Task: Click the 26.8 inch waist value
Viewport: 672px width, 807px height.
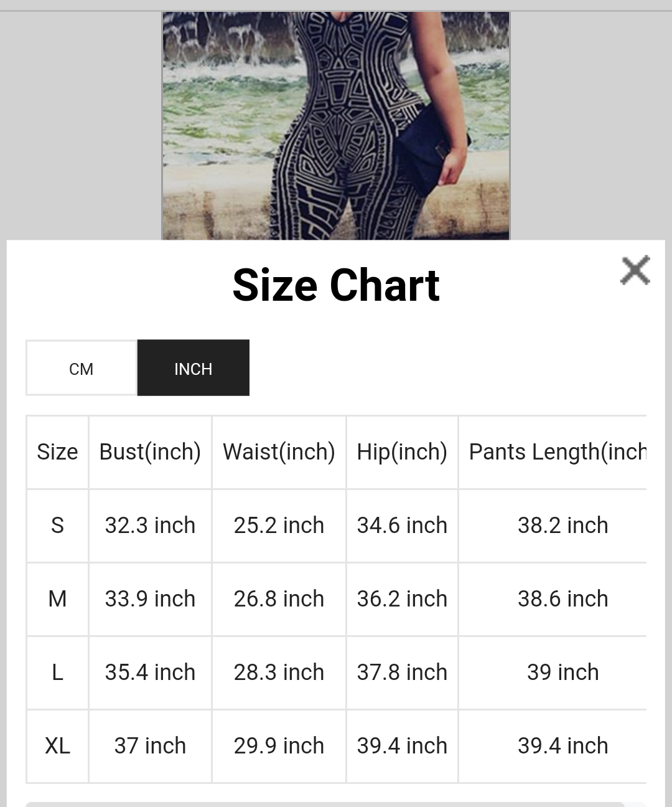Action: click(279, 599)
